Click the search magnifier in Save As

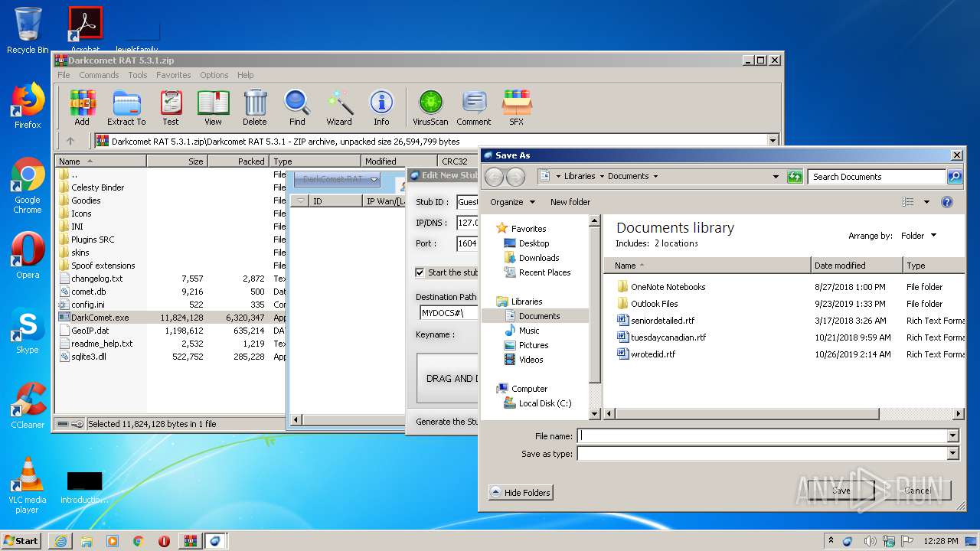point(954,177)
